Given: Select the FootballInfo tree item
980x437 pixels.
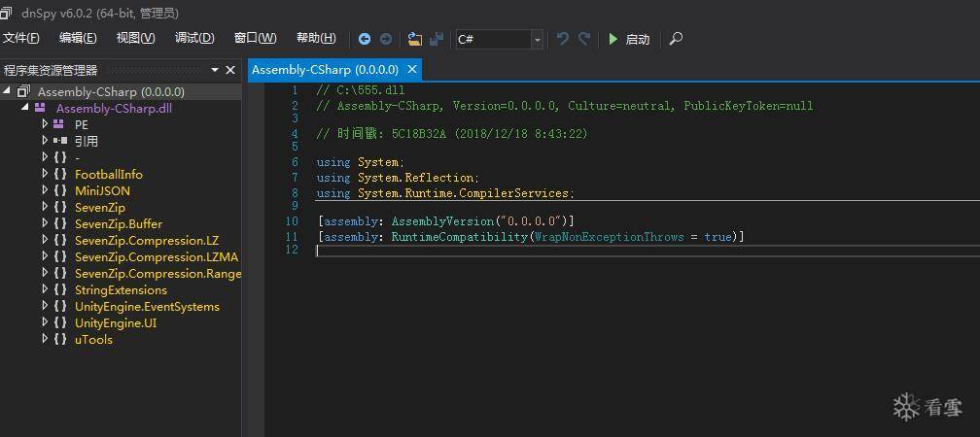Looking at the screenshot, I should coord(109,174).
